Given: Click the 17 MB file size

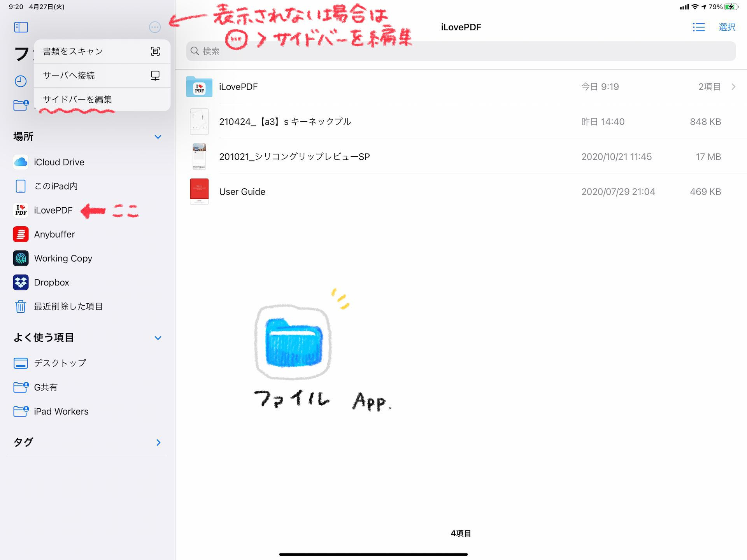Looking at the screenshot, I should coord(708,157).
